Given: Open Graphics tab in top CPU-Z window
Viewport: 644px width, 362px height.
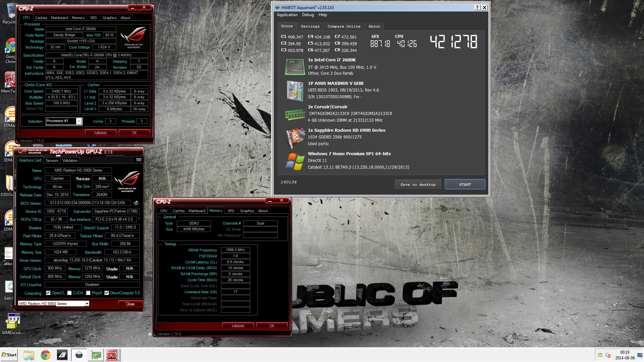Looking at the screenshot, I should [110, 18].
